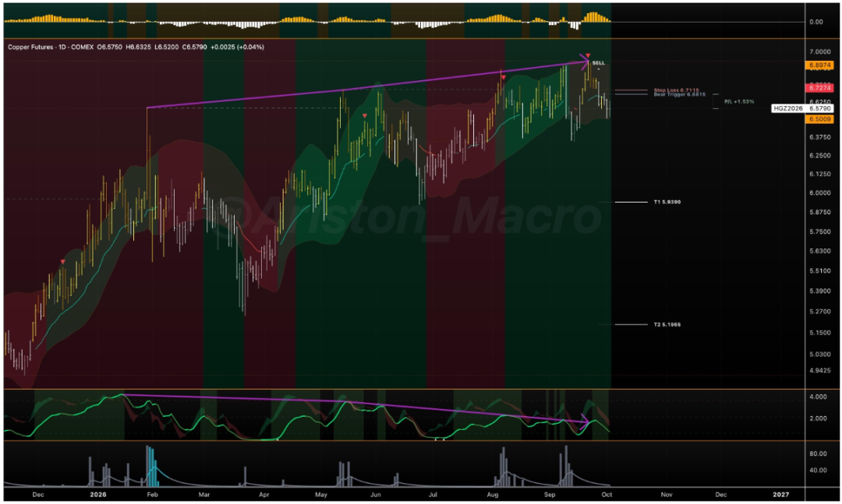The height and width of the screenshot is (504, 842).
Task: Click the 2026 label on time axis
Action: pos(97,495)
